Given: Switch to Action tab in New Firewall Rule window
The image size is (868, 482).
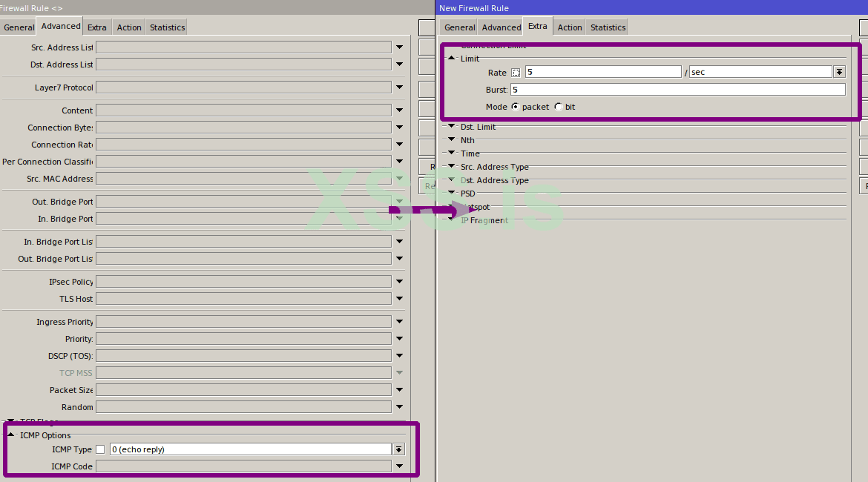Looking at the screenshot, I should tap(570, 27).
